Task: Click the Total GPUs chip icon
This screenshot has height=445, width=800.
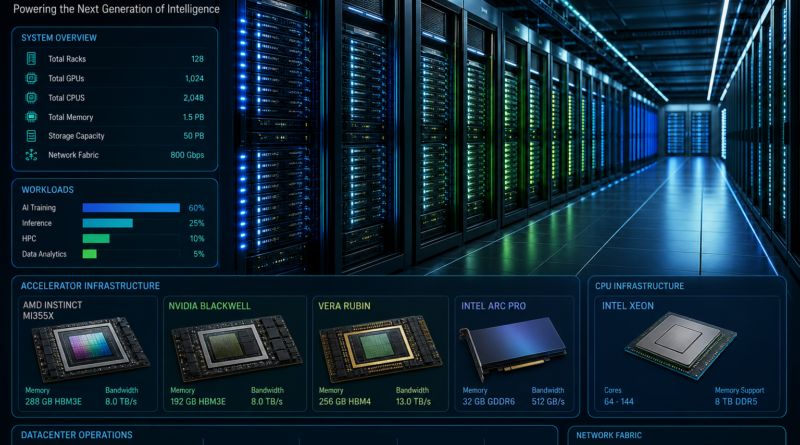Action: pyautogui.click(x=31, y=78)
